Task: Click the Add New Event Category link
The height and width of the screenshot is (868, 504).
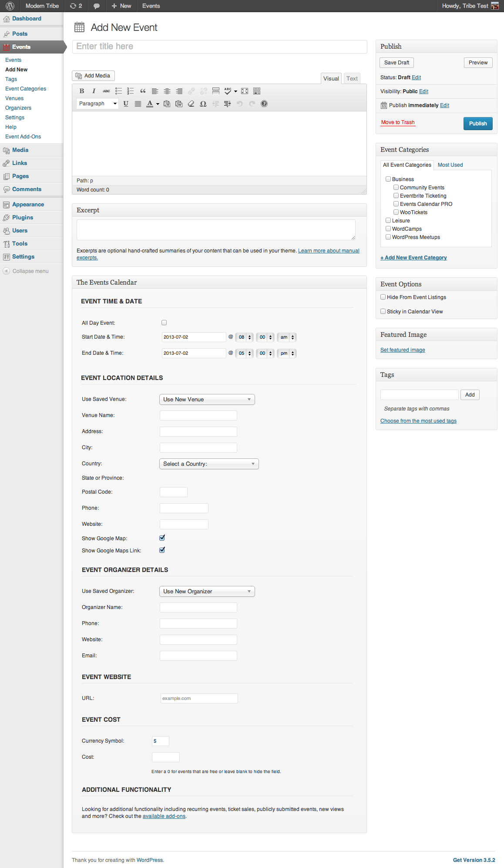Action: (x=413, y=258)
